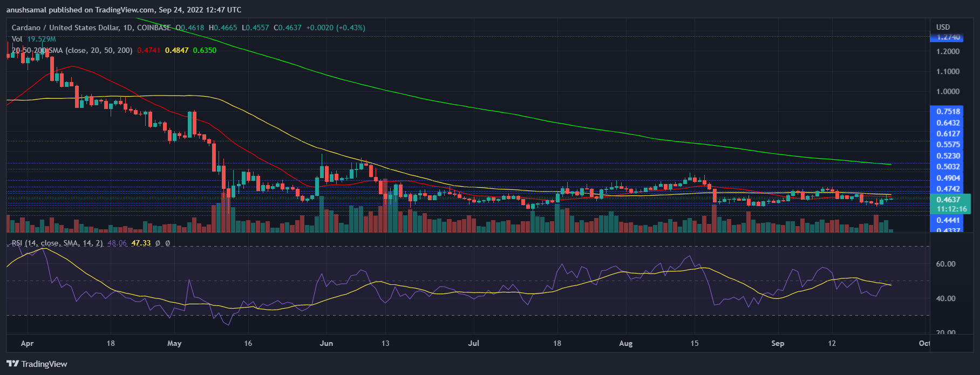Click the yellow RSI average value 47.33
Screen dimensions: 980x375
pyautogui.click(x=141, y=243)
